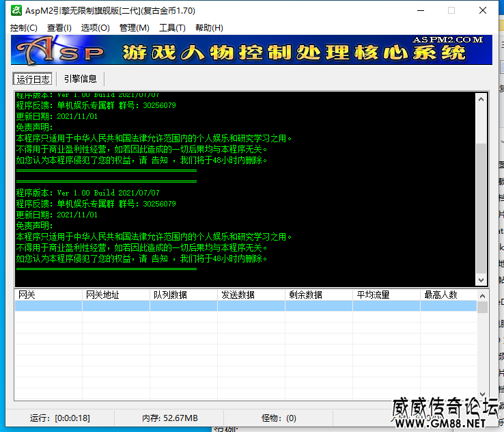Click the log panel scroll-down arrow

point(481,280)
